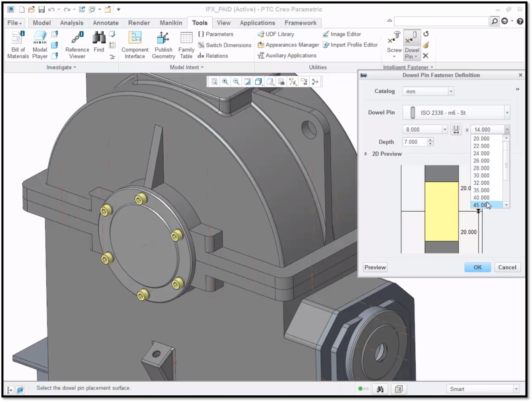Switch to the Annotate tab
This screenshot has height=402, width=532.
106,23
